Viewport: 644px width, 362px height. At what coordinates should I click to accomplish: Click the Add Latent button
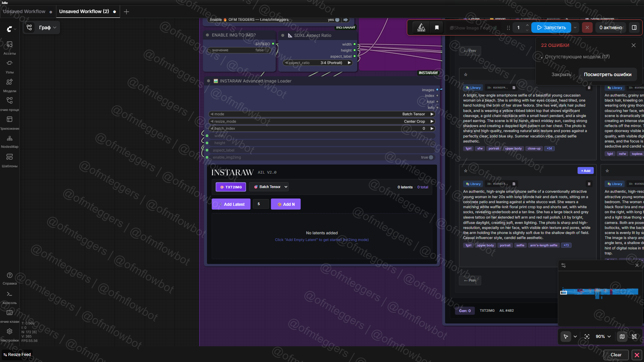[231, 204]
